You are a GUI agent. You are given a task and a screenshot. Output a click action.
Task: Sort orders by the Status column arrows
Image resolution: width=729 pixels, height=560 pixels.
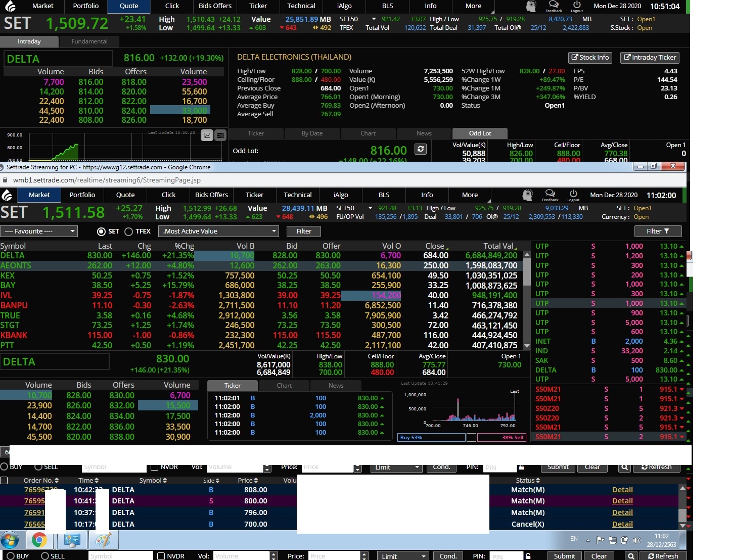tap(537, 480)
